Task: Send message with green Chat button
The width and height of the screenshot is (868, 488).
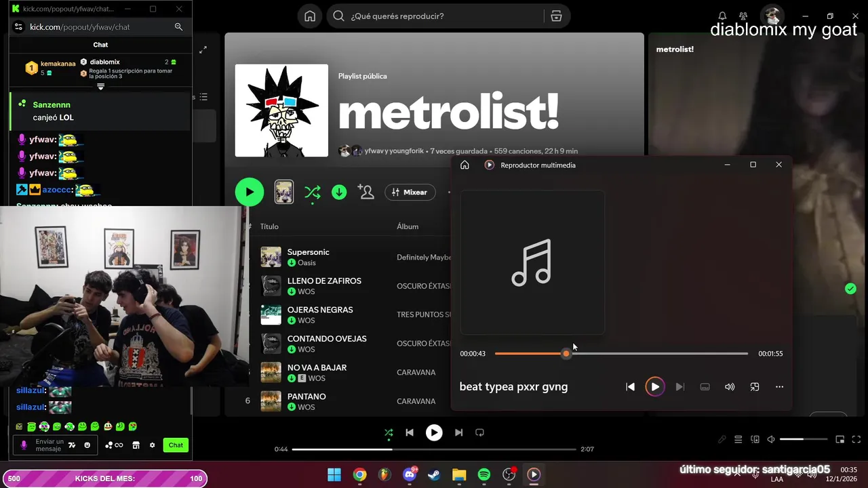Action: coord(176,445)
